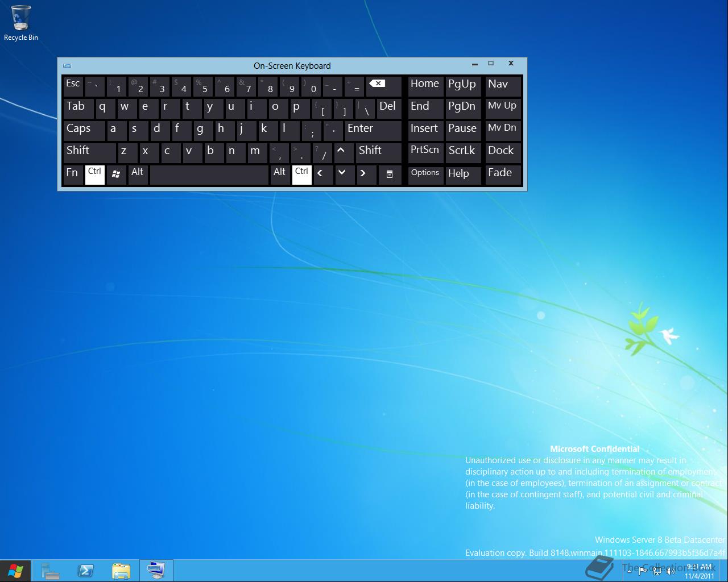Minimize the On-Screen Keyboard window
This screenshot has height=582, width=728.
(x=475, y=64)
